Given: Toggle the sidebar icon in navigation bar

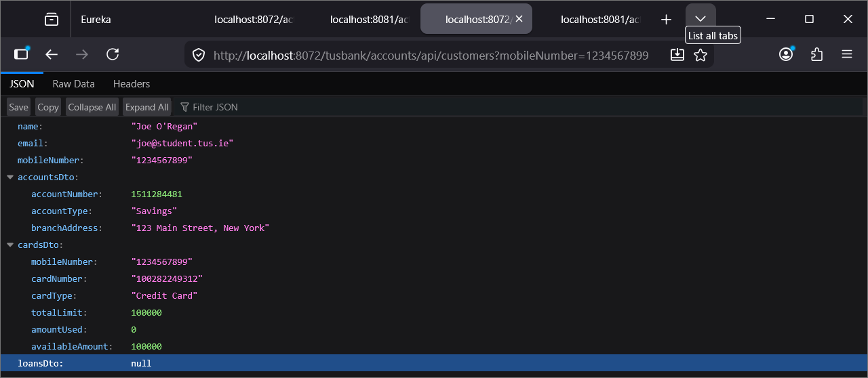Looking at the screenshot, I should point(22,54).
